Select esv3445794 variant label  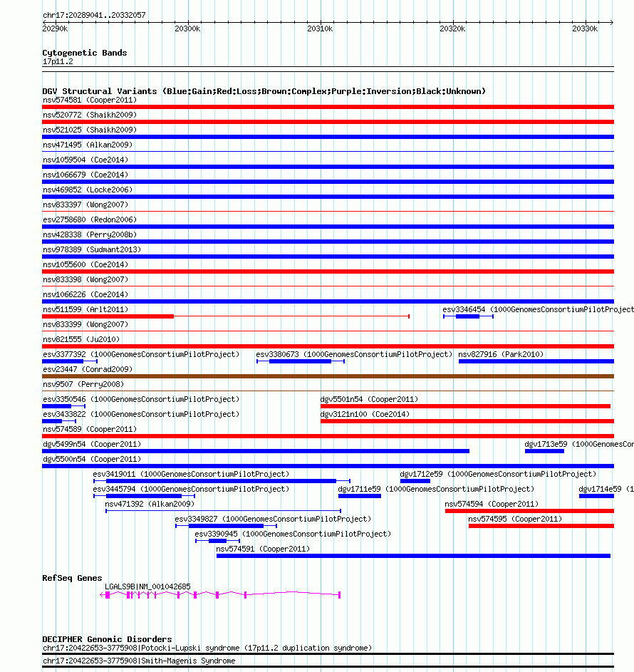coord(191,489)
